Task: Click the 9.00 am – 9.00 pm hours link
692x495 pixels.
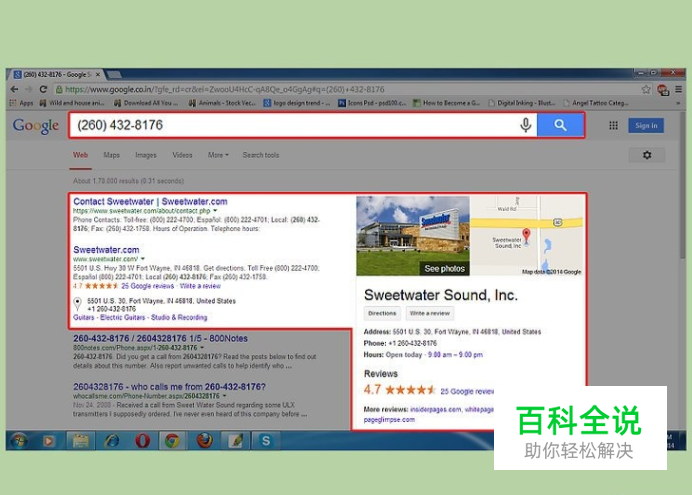Action: 455,355
